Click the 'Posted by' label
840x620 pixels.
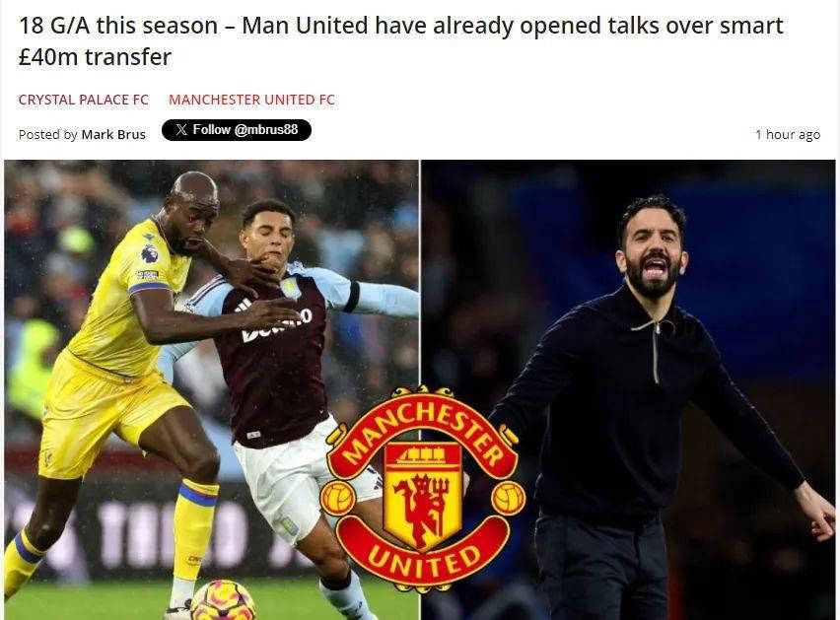click(47, 134)
